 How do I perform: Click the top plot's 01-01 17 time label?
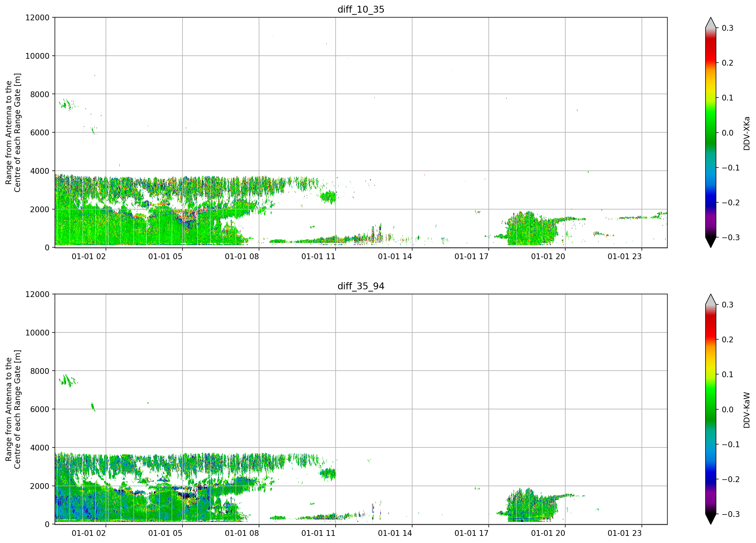pyautogui.click(x=471, y=256)
